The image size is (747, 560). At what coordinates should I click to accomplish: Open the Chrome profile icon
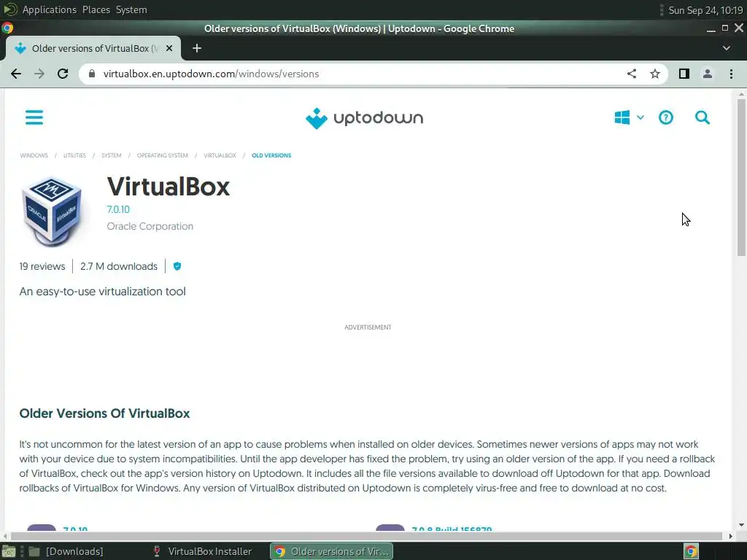coord(708,74)
